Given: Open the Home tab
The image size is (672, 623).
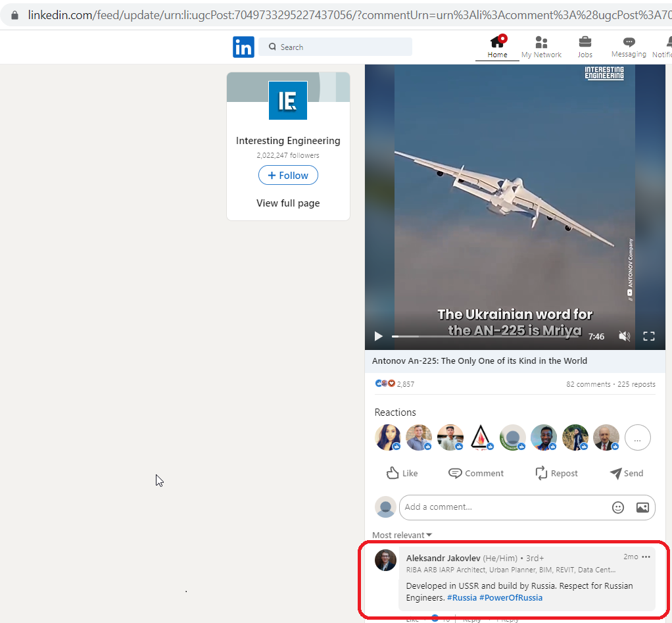Looking at the screenshot, I should pyautogui.click(x=497, y=47).
